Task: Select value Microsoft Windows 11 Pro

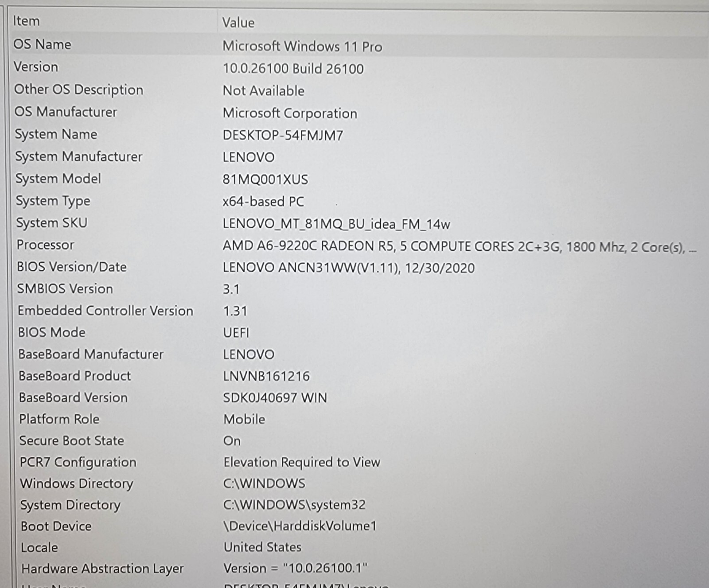Action: point(302,46)
